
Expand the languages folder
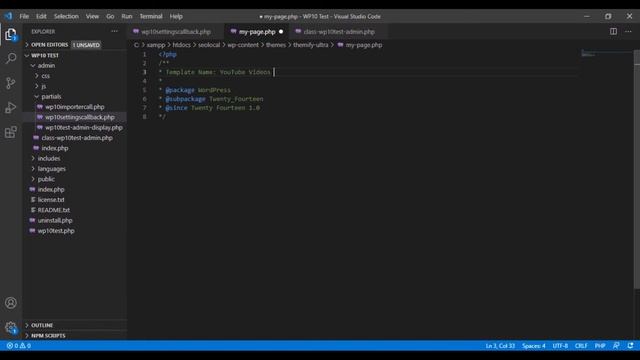(51, 169)
